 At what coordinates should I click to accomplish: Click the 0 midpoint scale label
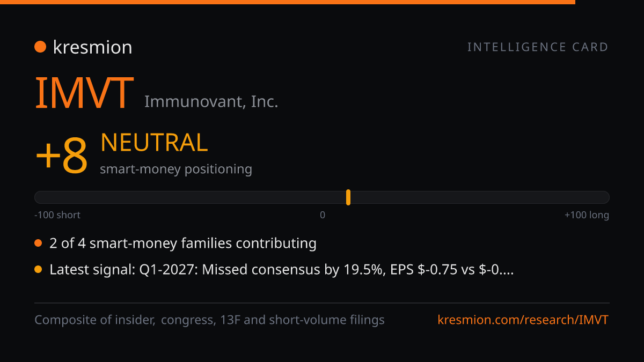pos(323,215)
